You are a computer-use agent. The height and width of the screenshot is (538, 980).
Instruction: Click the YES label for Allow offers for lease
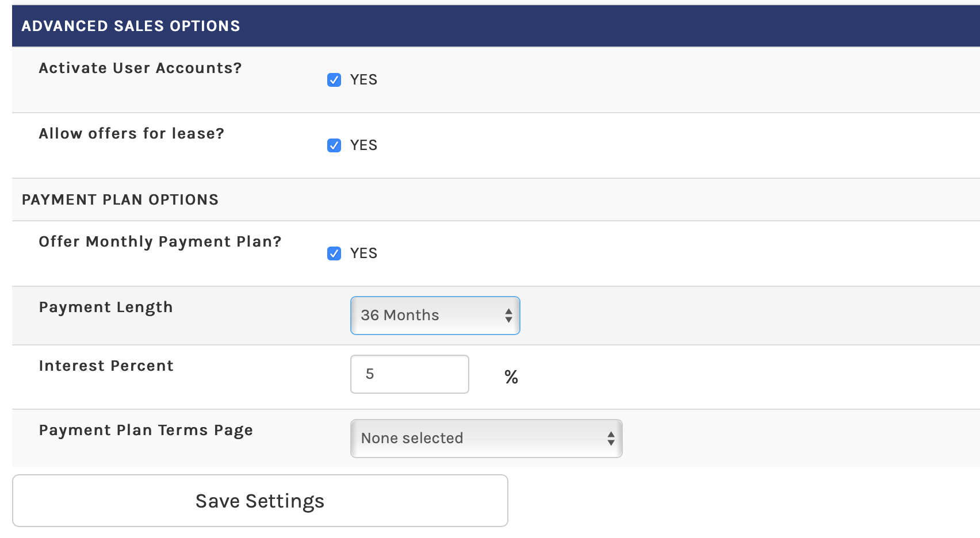point(363,145)
